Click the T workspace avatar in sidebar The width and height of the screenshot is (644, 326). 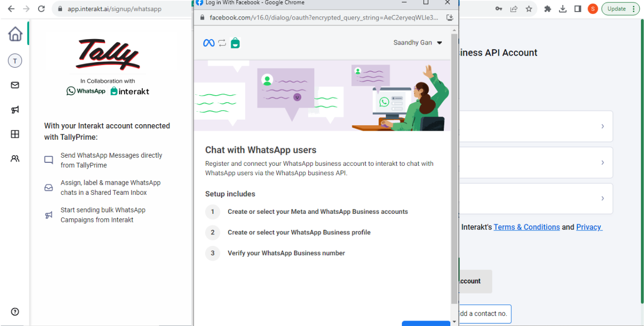[15, 61]
